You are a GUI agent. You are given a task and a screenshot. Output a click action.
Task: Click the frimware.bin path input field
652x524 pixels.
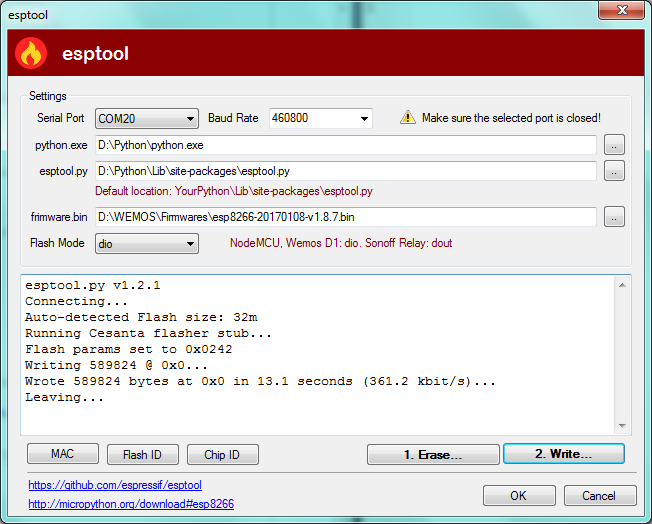(346, 217)
